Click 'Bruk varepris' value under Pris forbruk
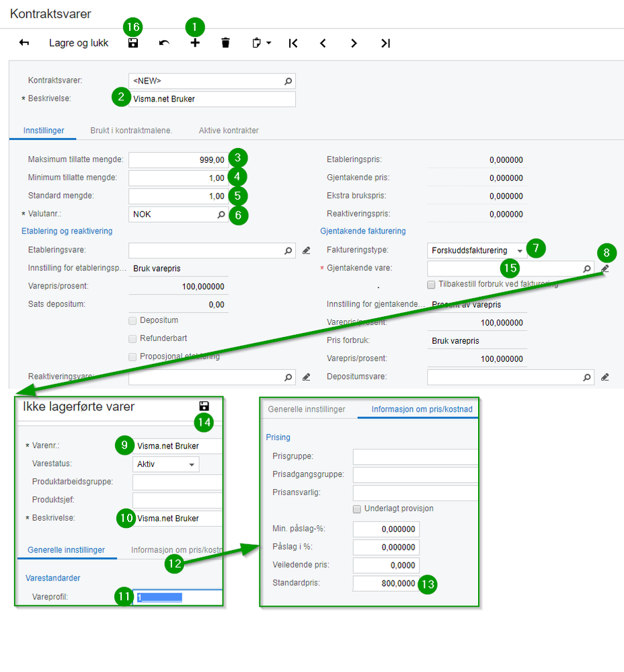Screen dimensions: 624x672 click(x=455, y=341)
